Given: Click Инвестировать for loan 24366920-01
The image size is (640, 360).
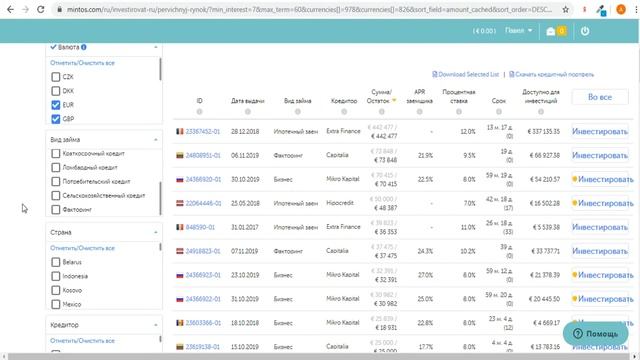Looking at the screenshot, I should (x=602, y=179).
